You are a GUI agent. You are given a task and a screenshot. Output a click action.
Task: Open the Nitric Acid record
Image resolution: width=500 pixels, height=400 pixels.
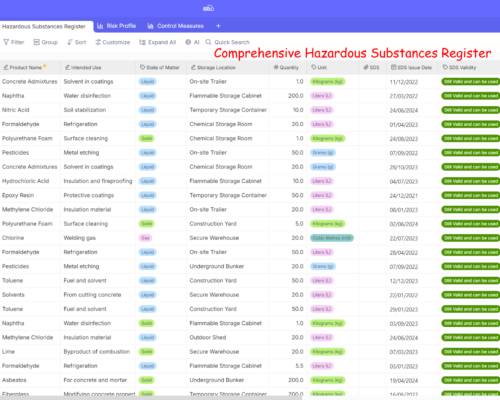[16, 110]
